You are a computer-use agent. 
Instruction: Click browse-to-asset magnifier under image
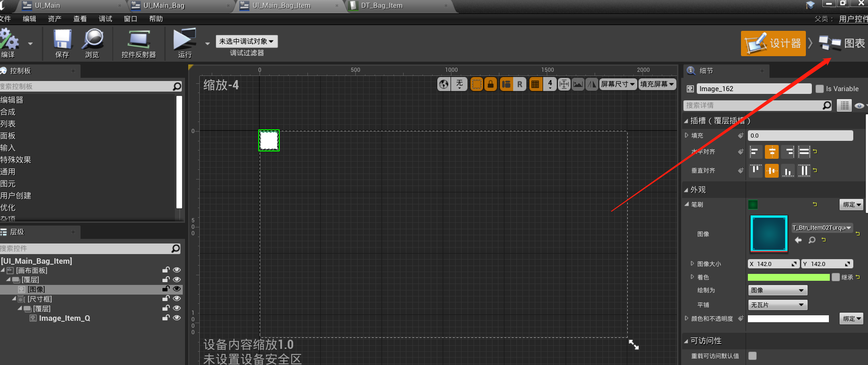[812, 240]
